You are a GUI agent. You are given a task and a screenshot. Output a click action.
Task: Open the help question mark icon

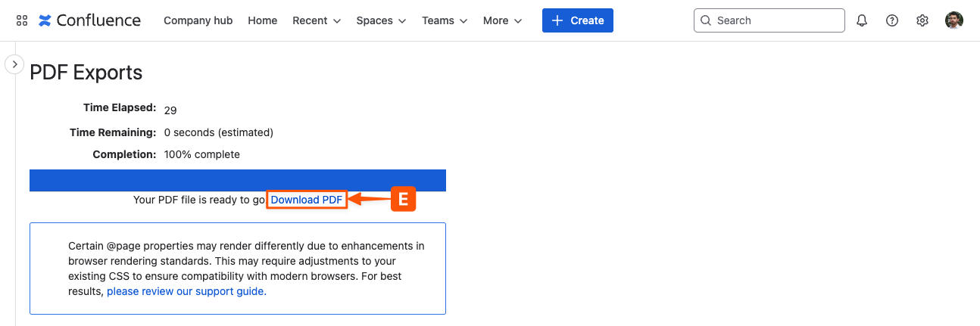coord(892,20)
